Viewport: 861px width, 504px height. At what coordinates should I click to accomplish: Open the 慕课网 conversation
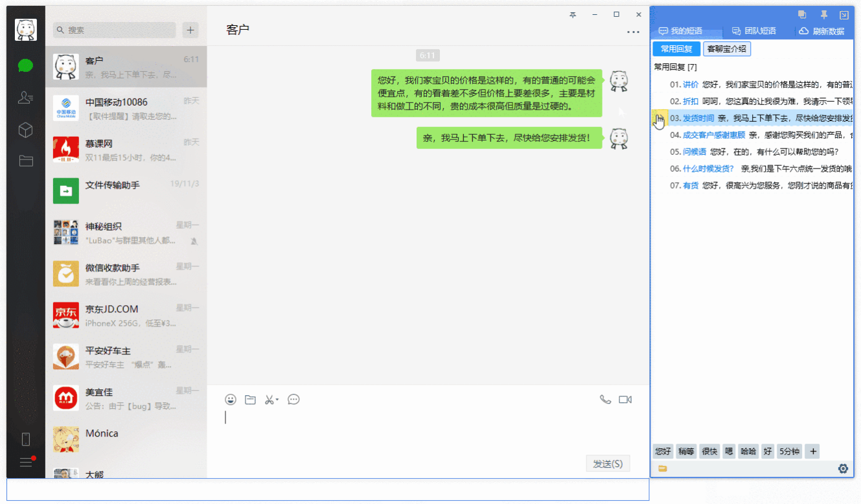click(126, 150)
